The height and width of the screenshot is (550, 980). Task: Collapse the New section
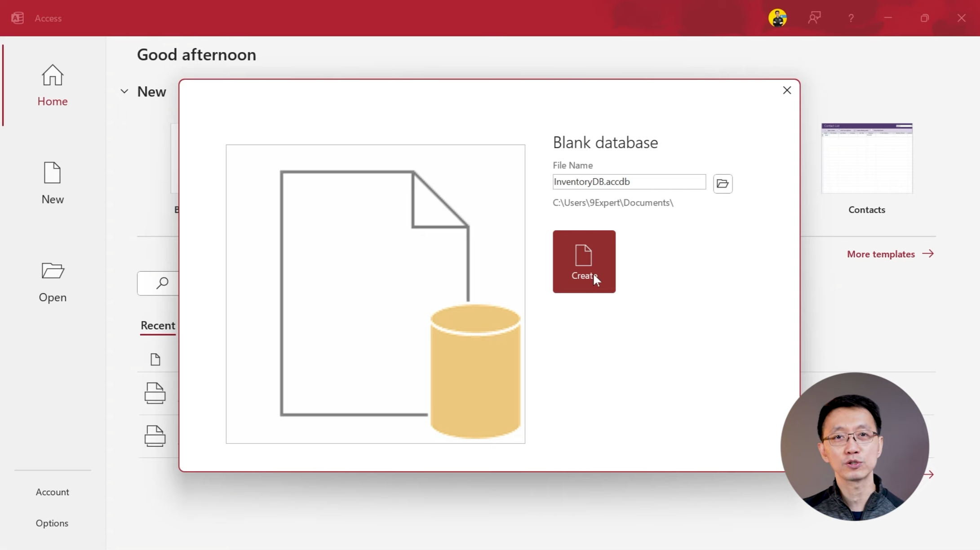124,91
